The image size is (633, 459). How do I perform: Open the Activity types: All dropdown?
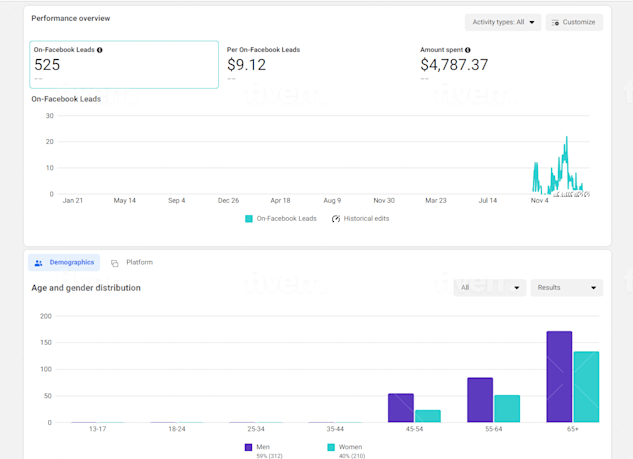click(503, 22)
